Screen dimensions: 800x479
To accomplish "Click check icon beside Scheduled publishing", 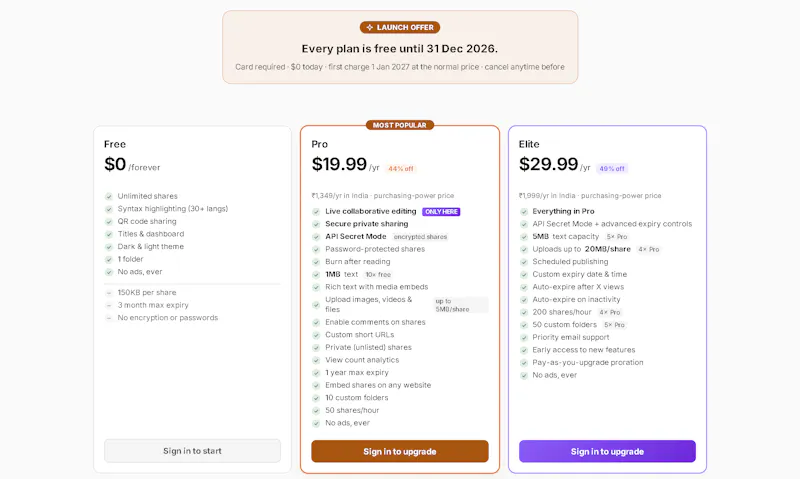I will [523, 262].
